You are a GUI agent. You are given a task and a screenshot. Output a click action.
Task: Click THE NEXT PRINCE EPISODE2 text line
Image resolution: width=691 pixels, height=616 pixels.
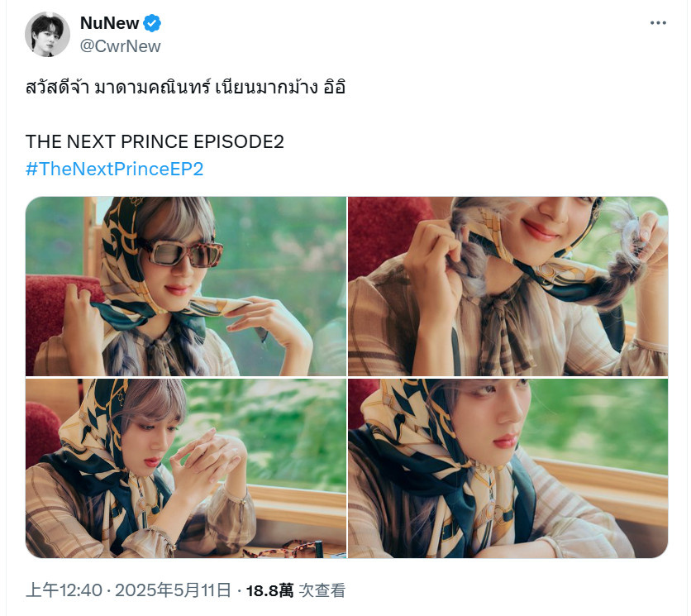tap(155, 142)
